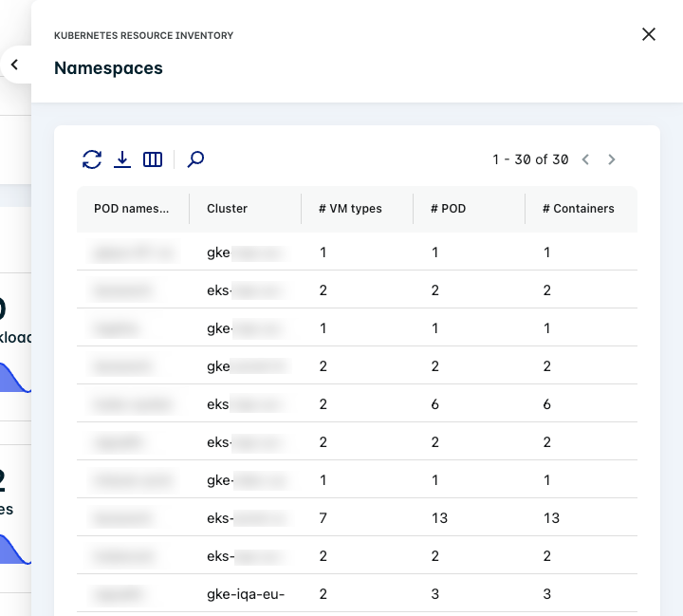
Task: Collapse the side panel with back chevron
Action: coord(15,65)
